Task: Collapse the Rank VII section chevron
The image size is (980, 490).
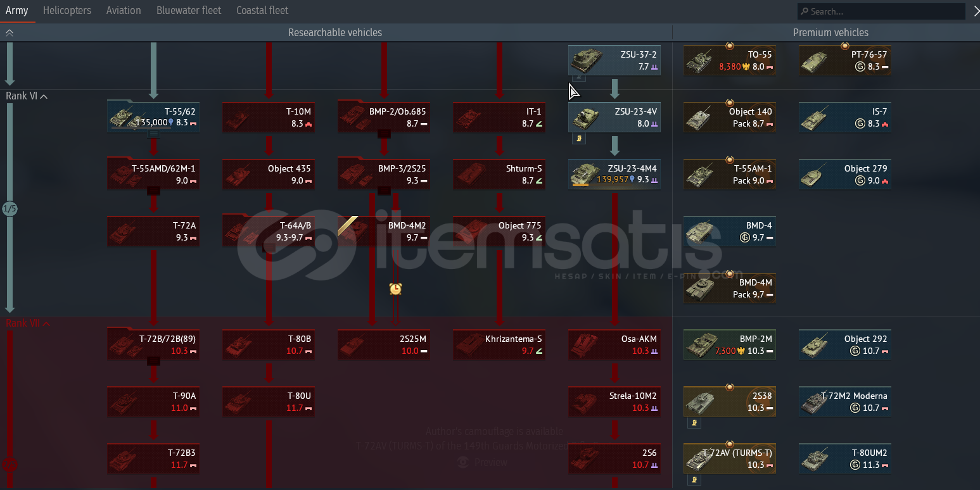Action: [46, 324]
